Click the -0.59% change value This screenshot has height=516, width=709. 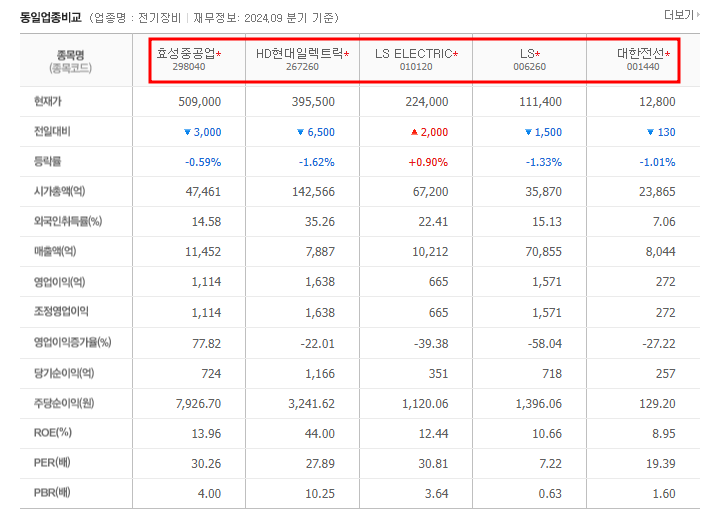[203, 162]
